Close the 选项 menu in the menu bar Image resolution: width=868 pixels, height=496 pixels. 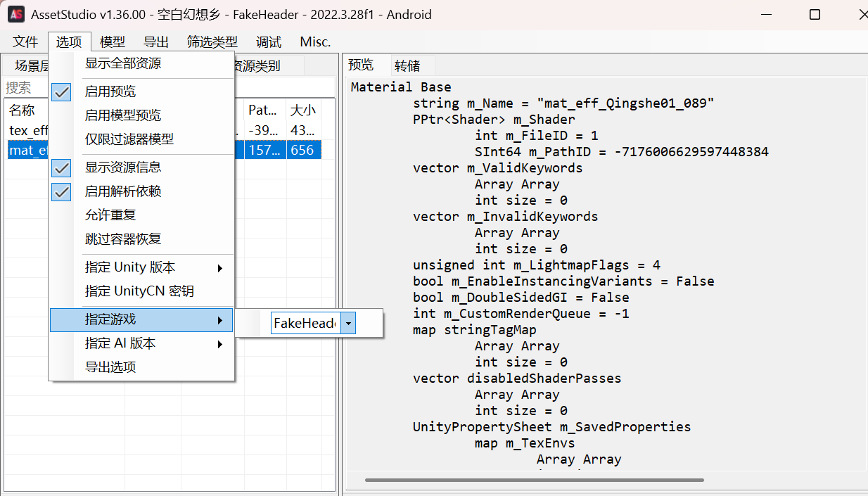click(69, 42)
